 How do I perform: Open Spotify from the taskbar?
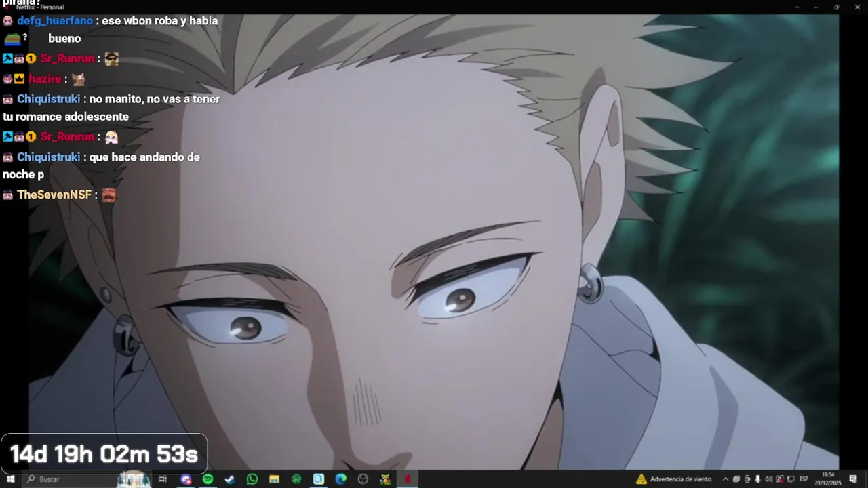point(208,479)
